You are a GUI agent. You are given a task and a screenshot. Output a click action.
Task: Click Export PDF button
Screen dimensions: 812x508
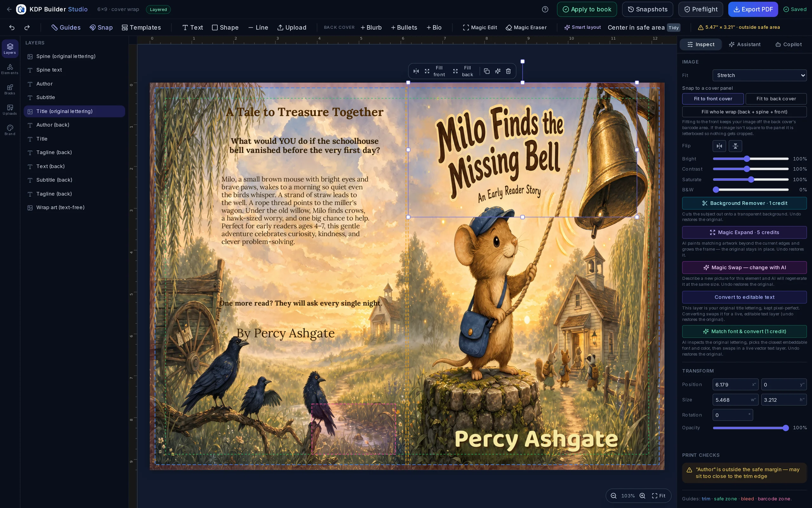[x=753, y=10]
